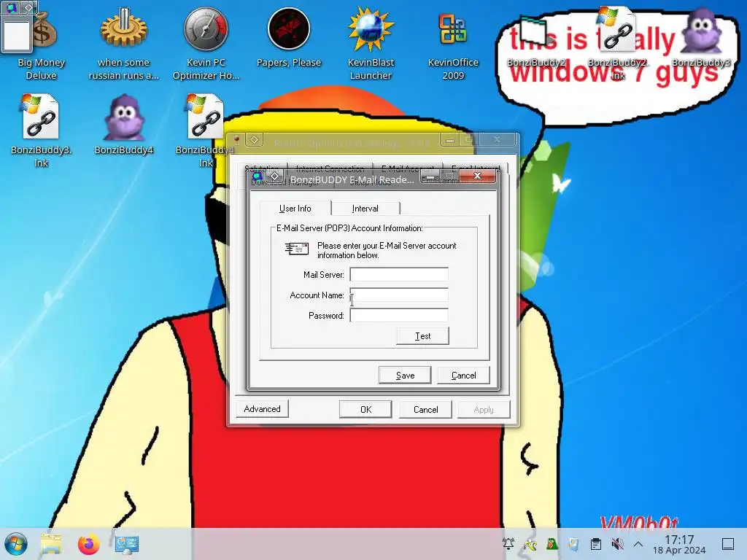Screen dimensions: 747x560
Task: Select E-mail Interval tab in options window
Action: [x=476, y=168]
